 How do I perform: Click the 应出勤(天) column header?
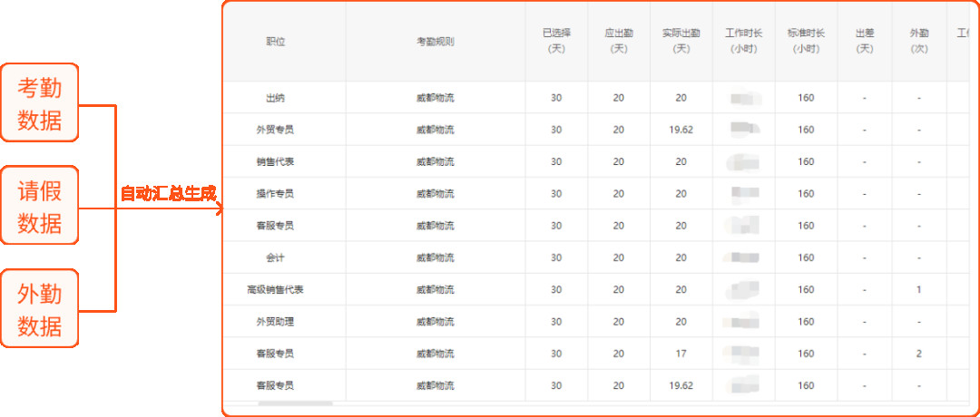619,41
